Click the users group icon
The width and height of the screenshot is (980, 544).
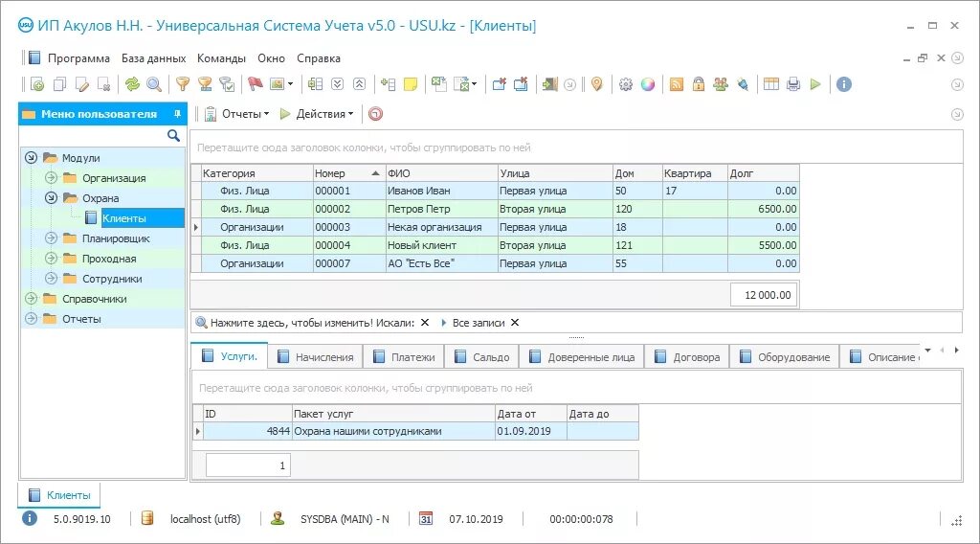coord(721,84)
